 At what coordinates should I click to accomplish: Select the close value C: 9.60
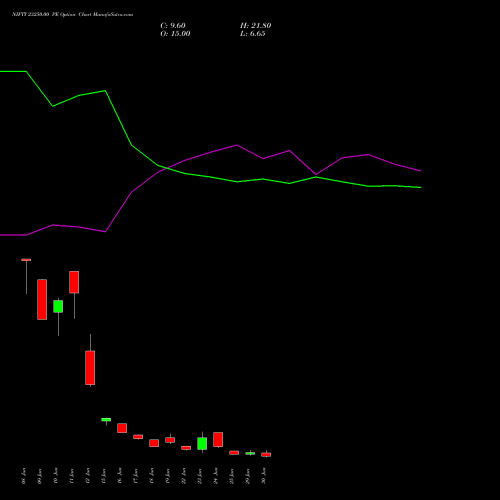click(x=173, y=26)
